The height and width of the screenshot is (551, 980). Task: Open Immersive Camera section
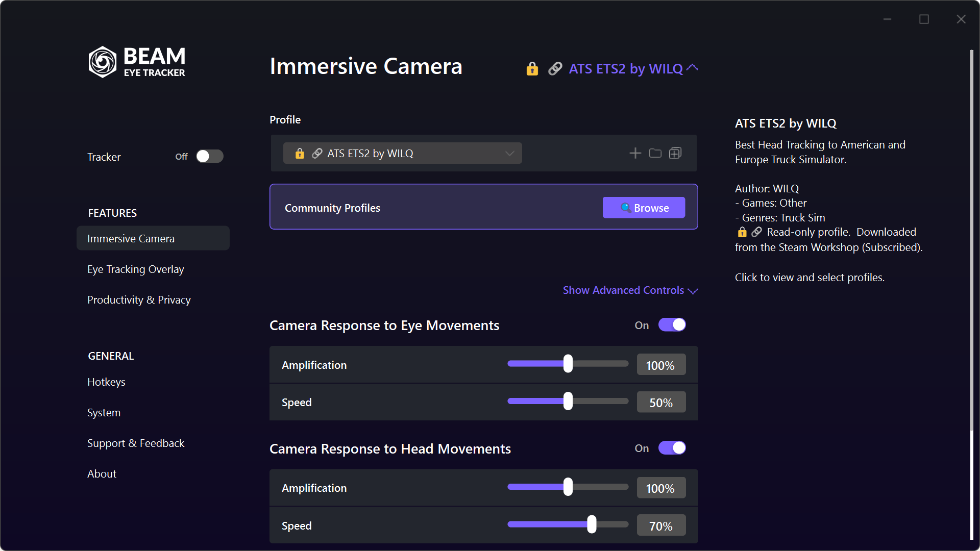(153, 238)
